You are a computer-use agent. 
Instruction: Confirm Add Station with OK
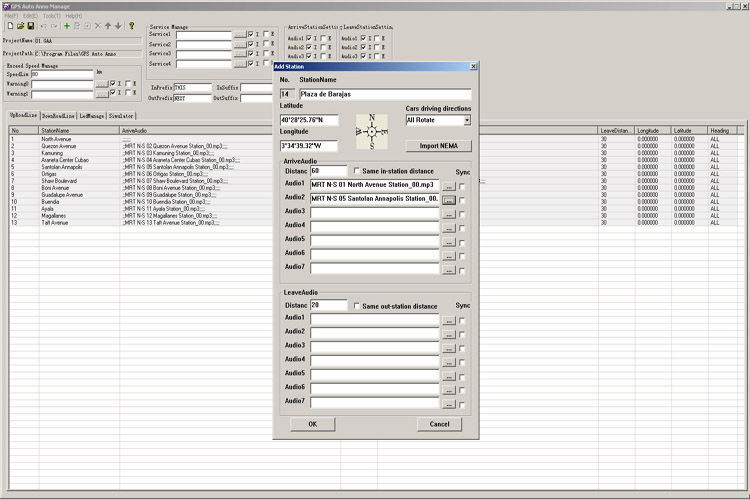313,424
